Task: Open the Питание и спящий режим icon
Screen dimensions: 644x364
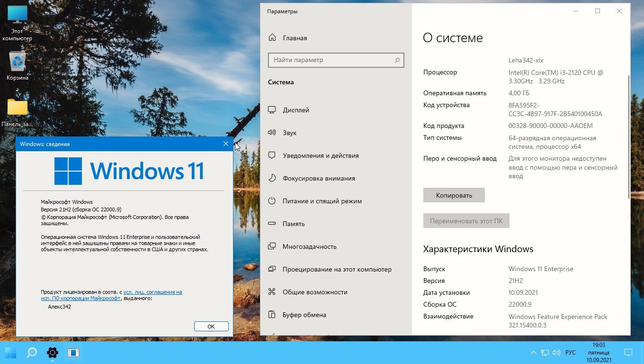Action: [x=272, y=201]
